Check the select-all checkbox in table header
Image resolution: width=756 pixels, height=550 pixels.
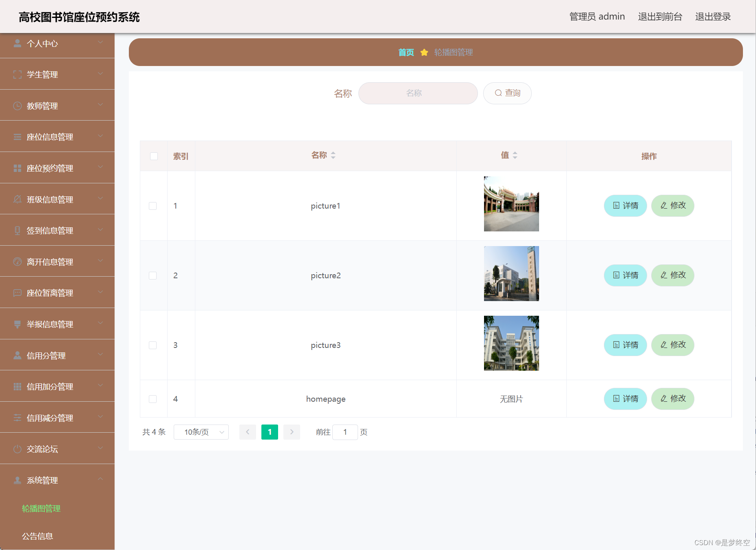pos(153,156)
